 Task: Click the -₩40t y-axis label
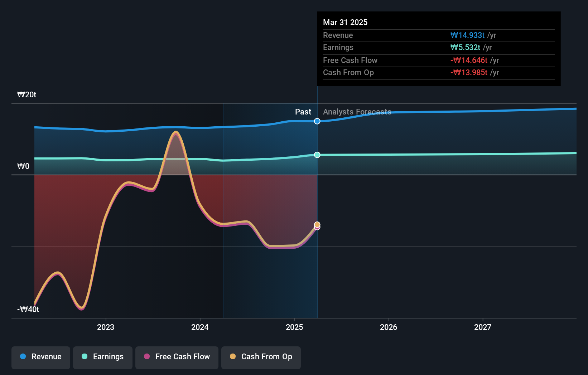coord(28,310)
